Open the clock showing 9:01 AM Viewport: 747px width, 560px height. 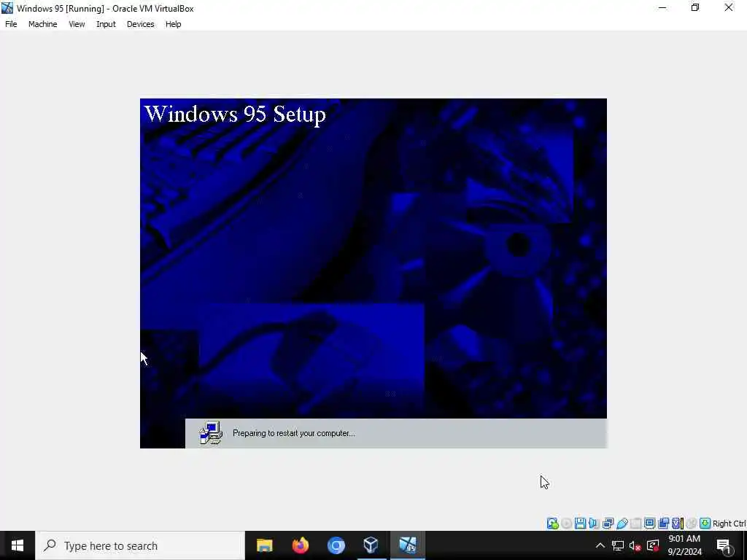coord(684,545)
